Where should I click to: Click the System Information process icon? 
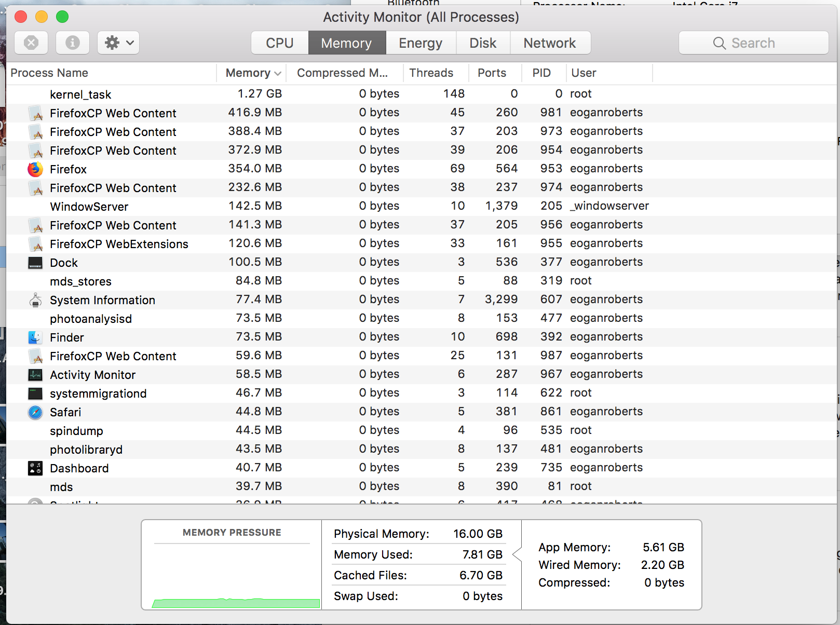35,300
